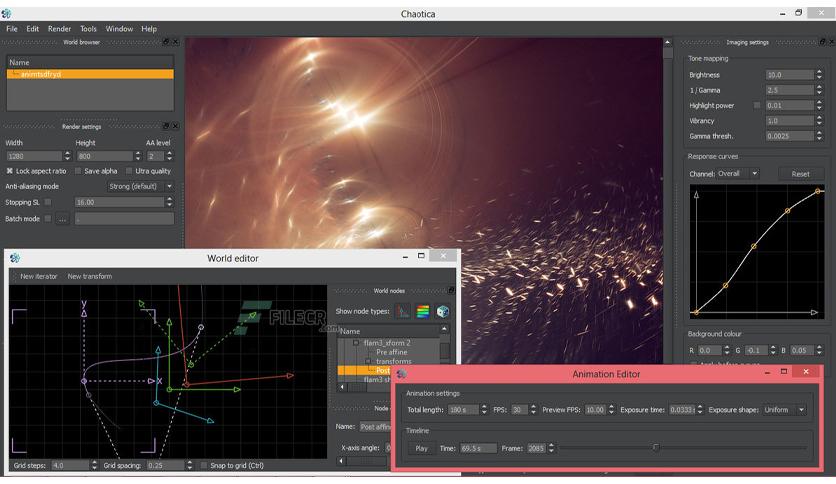The height and width of the screenshot is (484, 836).
Task: Open the Anti-aliasing mode dropdown
Action: pyautogui.click(x=140, y=187)
